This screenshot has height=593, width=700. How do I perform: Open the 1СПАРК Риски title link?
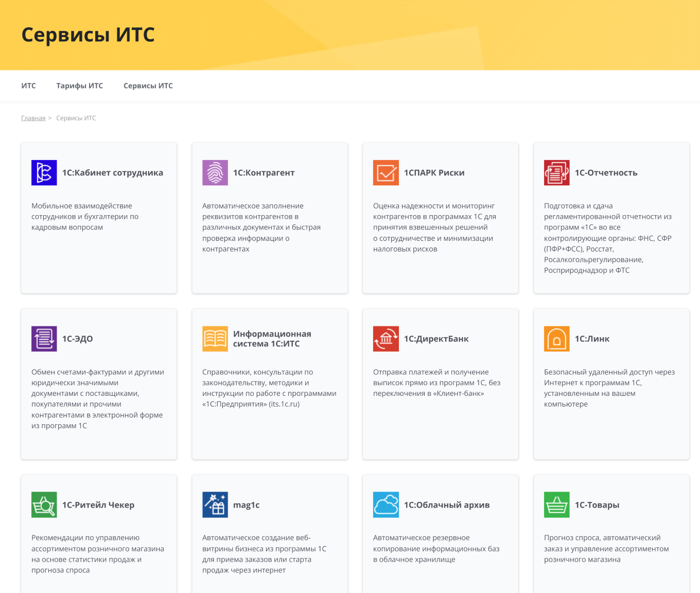click(x=434, y=173)
